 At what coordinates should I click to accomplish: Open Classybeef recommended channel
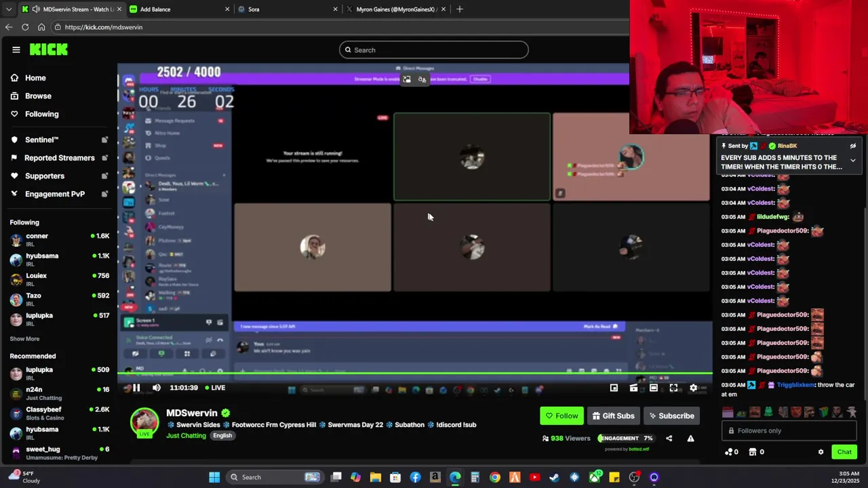(x=59, y=413)
